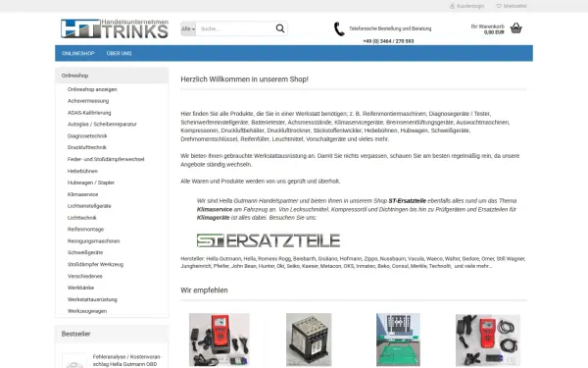Select Klimaservice category in sidebar

(83, 194)
